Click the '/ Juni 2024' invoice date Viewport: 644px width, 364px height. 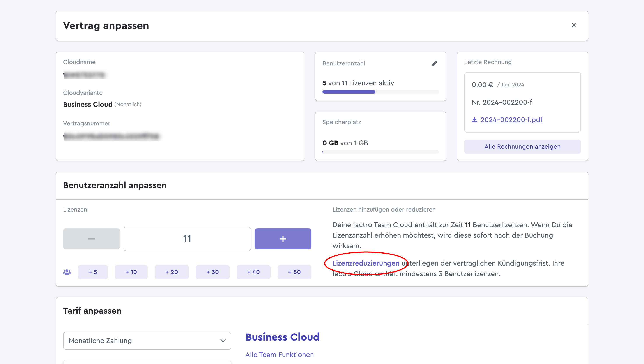point(510,85)
